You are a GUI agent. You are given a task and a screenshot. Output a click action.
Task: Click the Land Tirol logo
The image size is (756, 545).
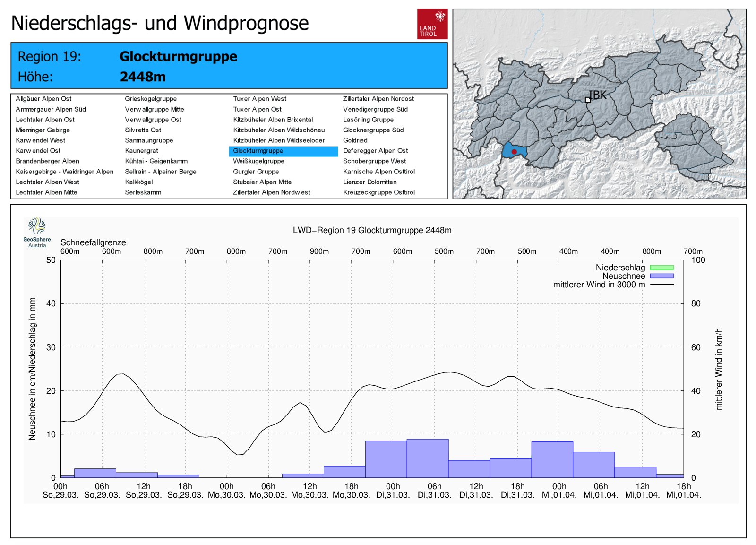(x=432, y=24)
